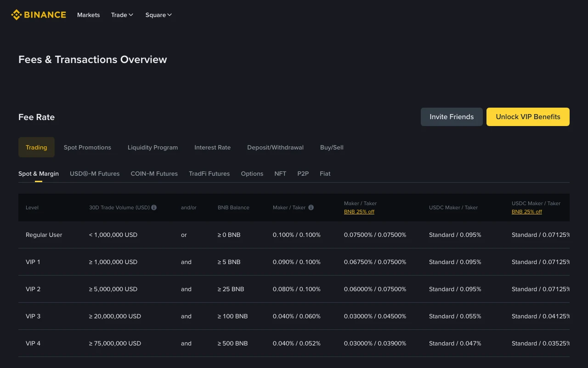The height and width of the screenshot is (368, 588).
Task: Click the '0.040% / 0.052%' VIP 4 fee
Action: coord(297,343)
